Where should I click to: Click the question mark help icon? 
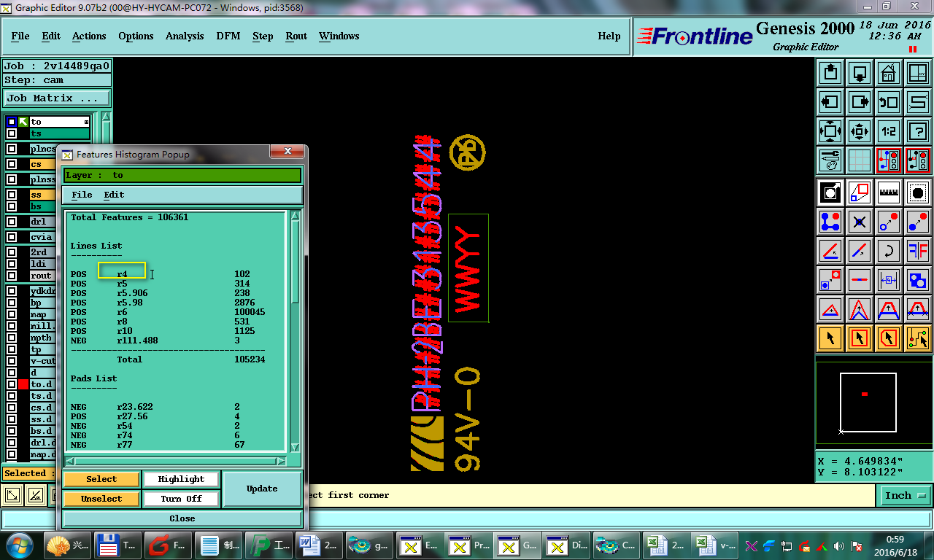(x=918, y=131)
